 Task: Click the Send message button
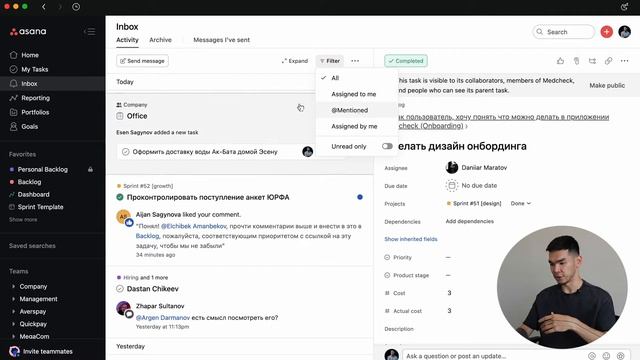pos(142,61)
